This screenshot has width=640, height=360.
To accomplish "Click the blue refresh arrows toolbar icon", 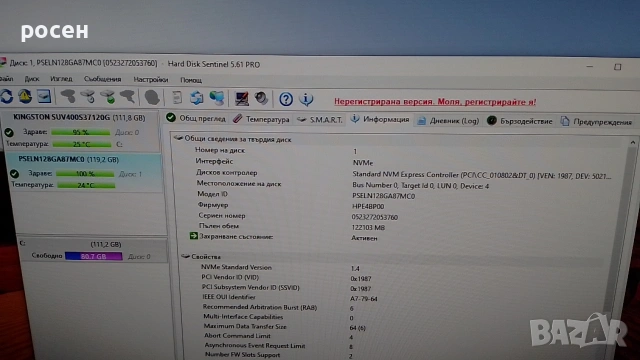I will coord(6,96).
